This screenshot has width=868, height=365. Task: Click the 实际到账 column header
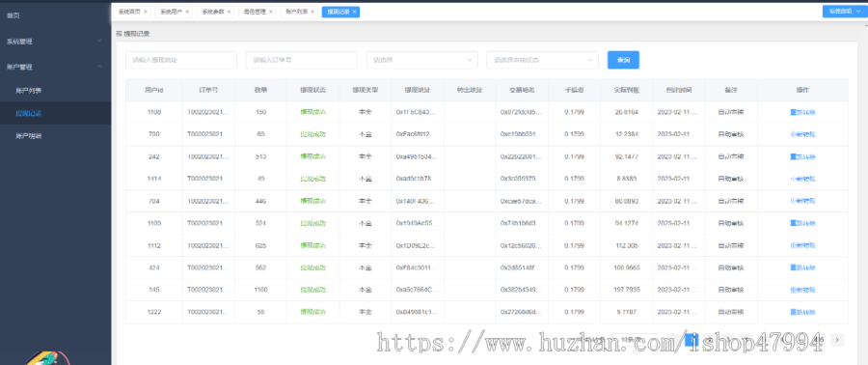coord(626,90)
